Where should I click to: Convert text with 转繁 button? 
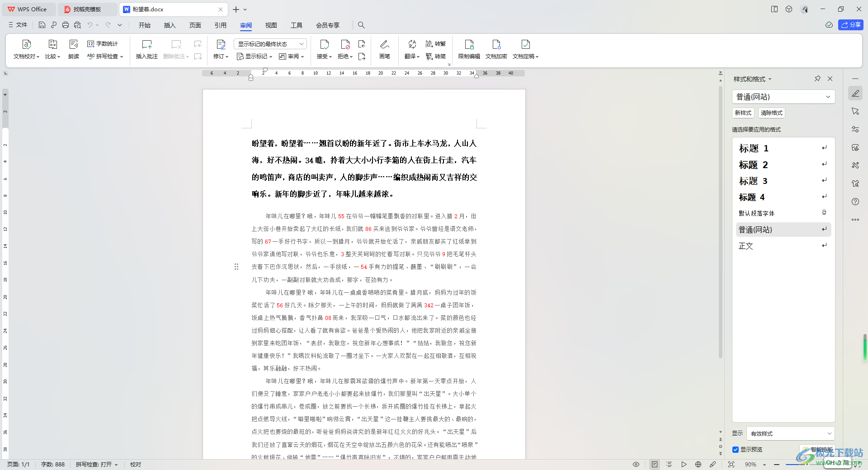[436, 44]
